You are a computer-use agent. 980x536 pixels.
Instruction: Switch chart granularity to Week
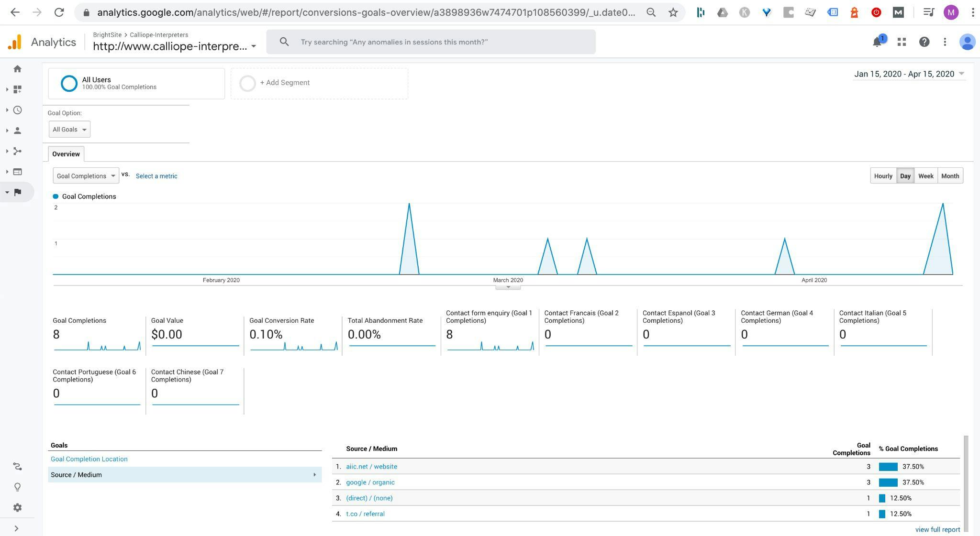click(x=926, y=176)
